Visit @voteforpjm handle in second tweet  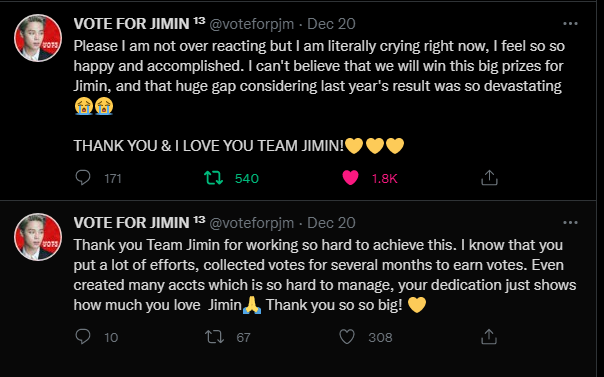pyautogui.click(x=252, y=223)
